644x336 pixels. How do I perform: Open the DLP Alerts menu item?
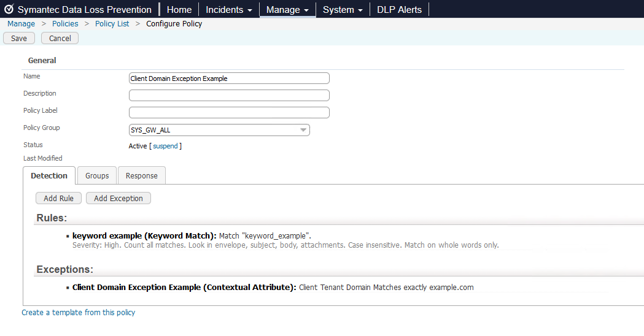coord(399,10)
